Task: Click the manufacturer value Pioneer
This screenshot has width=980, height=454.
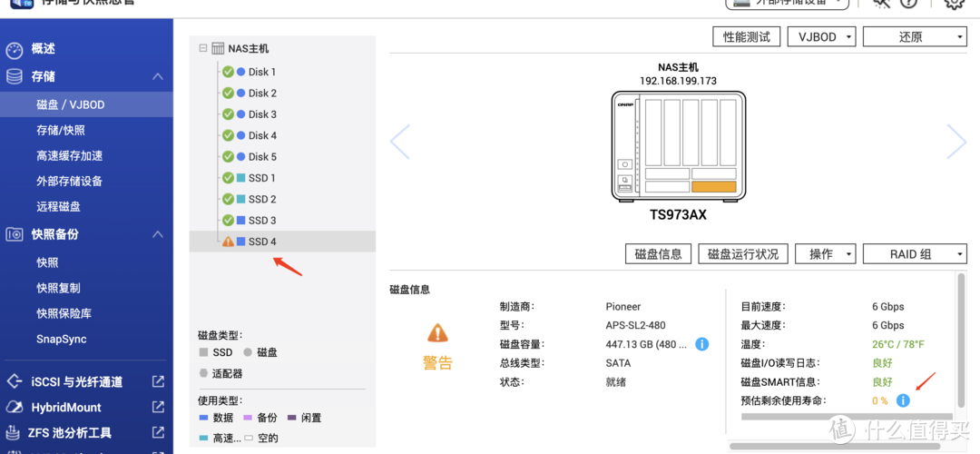Action: tap(623, 306)
